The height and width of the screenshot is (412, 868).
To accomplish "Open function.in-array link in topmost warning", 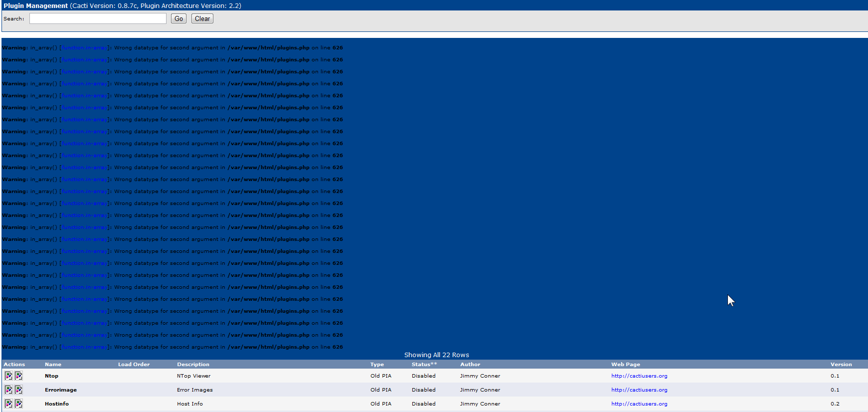I will click(x=84, y=48).
